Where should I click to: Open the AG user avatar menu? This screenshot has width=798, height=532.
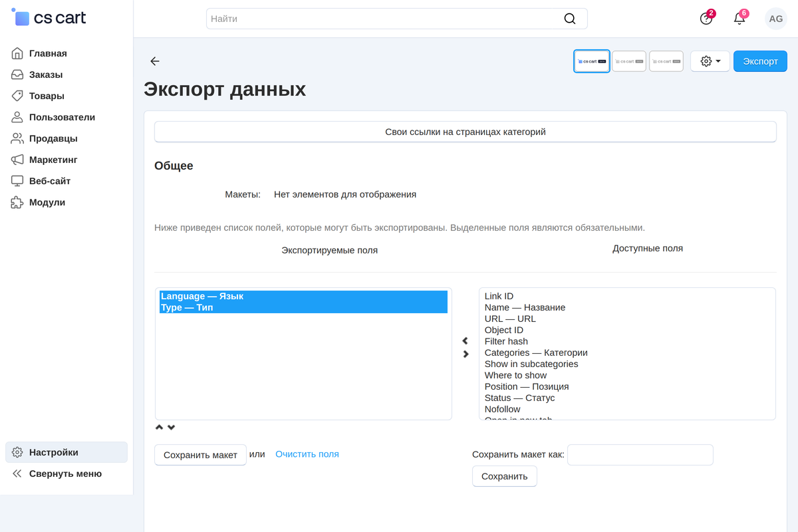[775, 19]
